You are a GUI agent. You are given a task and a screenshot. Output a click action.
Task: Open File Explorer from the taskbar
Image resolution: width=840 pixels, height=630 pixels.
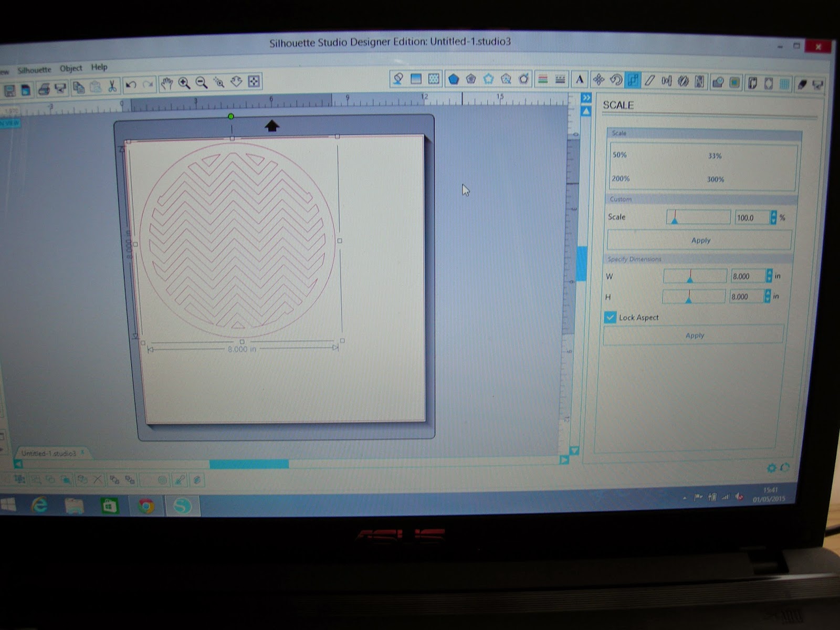tap(74, 506)
